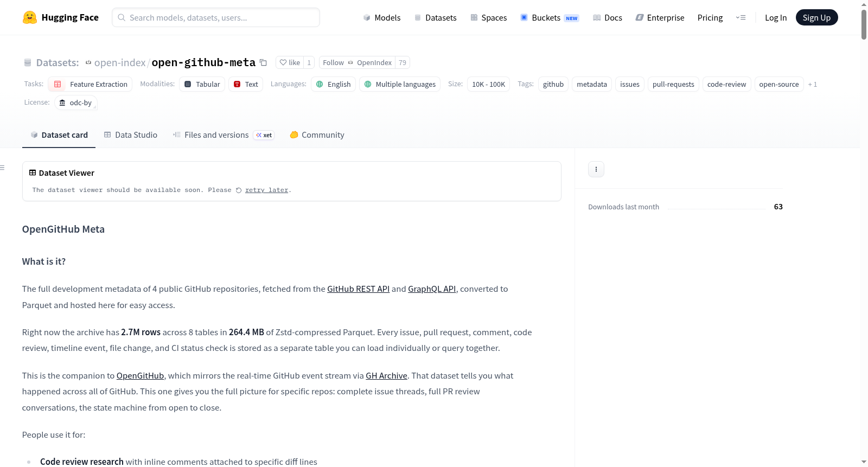This screenshot has height=467, width=868.
Task: Select the English language tag
Action: point(334,84)
